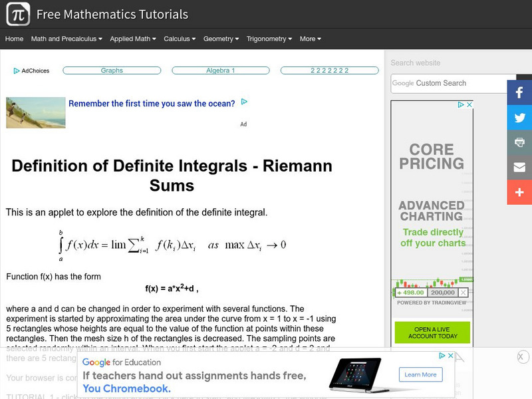Open Free Mathematics Tutorials site title

click(x=112, y=14)
